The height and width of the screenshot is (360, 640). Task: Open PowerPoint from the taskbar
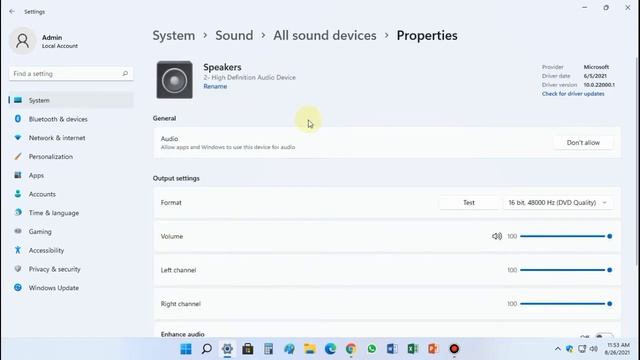click(433, 349)
